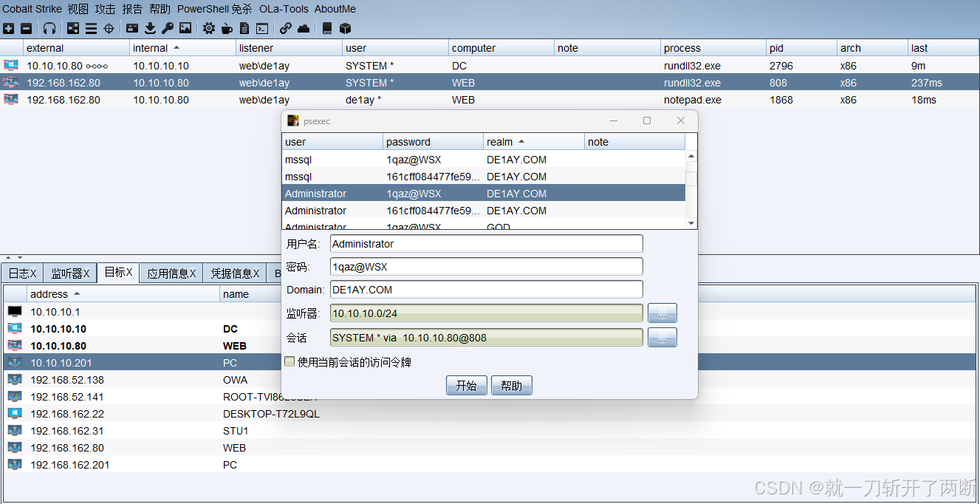
Task: Show screenshots using the picture icon
Action: point(185,28)
